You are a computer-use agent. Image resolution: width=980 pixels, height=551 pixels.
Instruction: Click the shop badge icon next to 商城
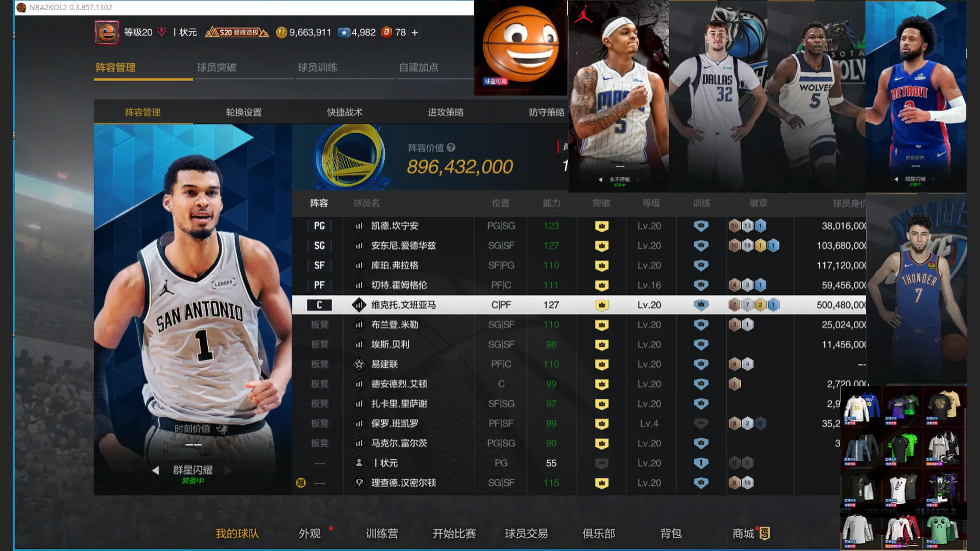coord(765,534)
